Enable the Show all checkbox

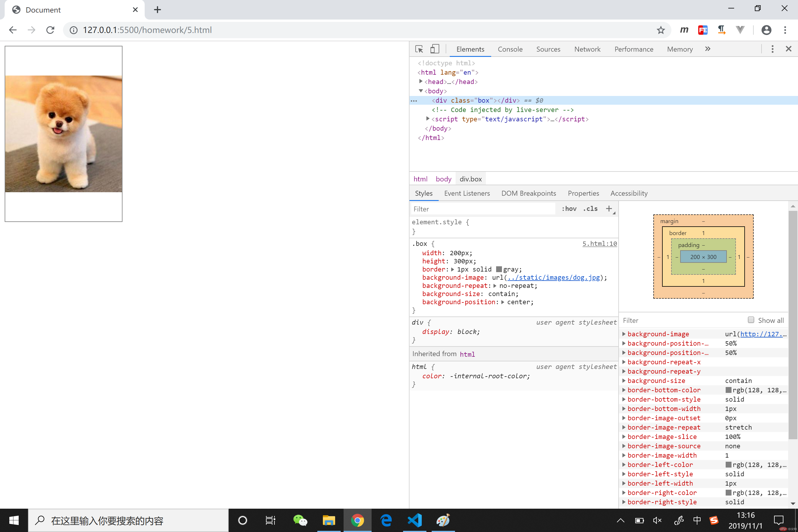pyautogui.click(x=751, y=320)
